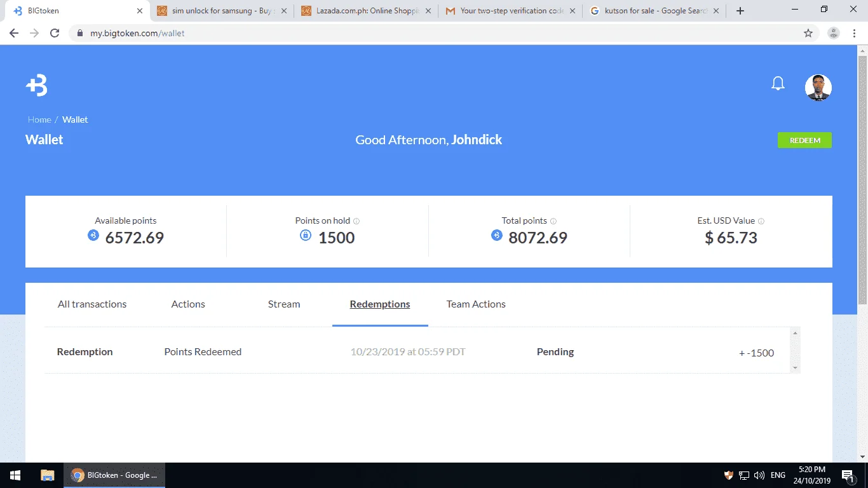
Task: Open the Windows action center notifications
Action: pos(848,475)
